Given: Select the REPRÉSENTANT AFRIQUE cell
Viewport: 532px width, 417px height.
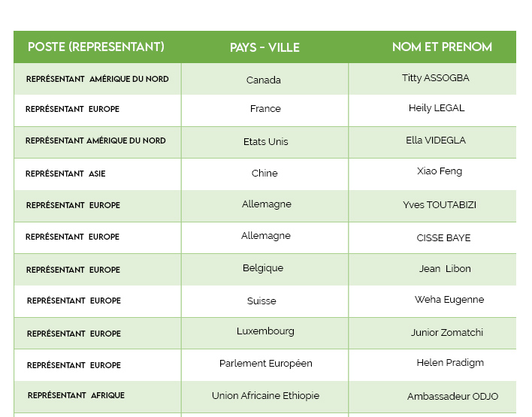Looking at the screenshot, I should pos(76,395).
